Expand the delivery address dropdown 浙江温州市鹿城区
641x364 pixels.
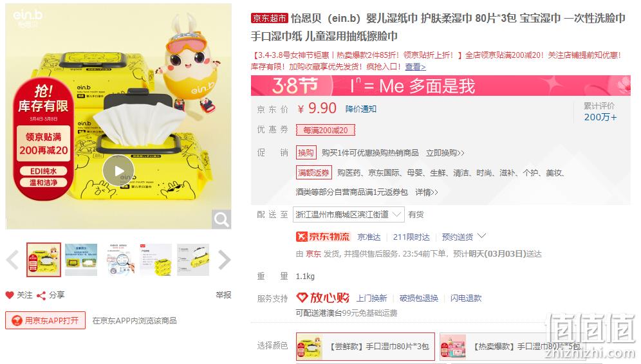348,215
